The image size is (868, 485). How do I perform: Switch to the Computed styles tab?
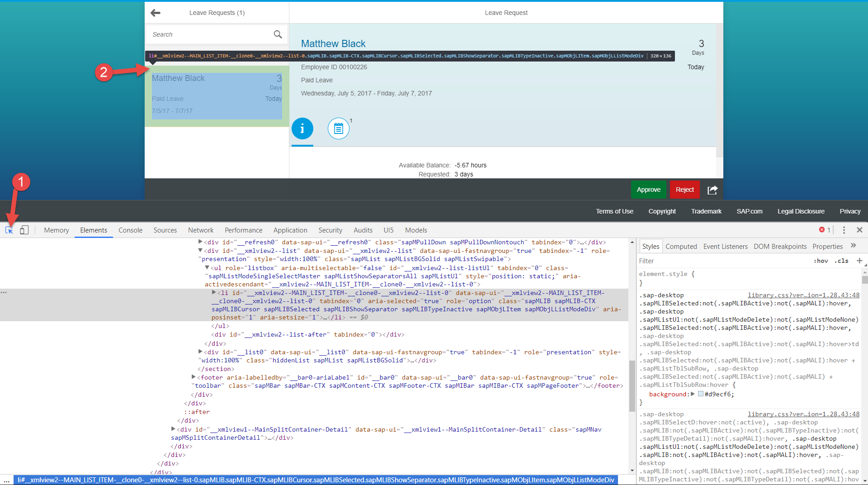(x=681, y=246)
